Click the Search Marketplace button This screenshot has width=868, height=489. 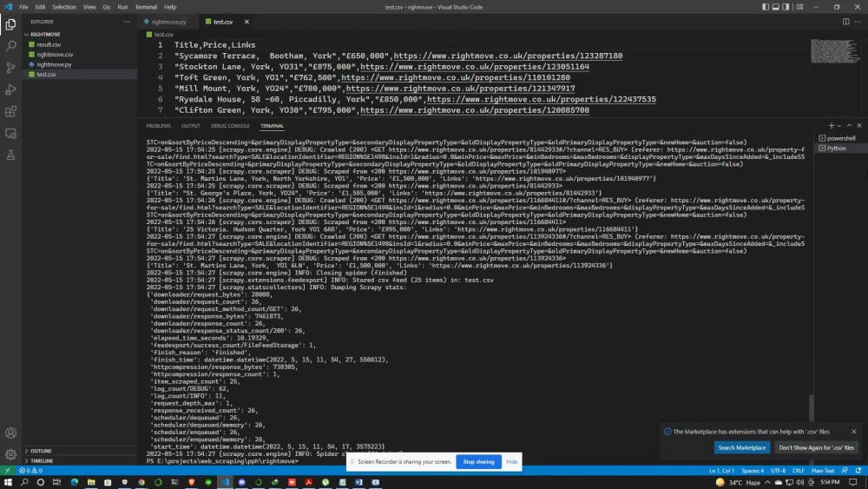[742, 447]
